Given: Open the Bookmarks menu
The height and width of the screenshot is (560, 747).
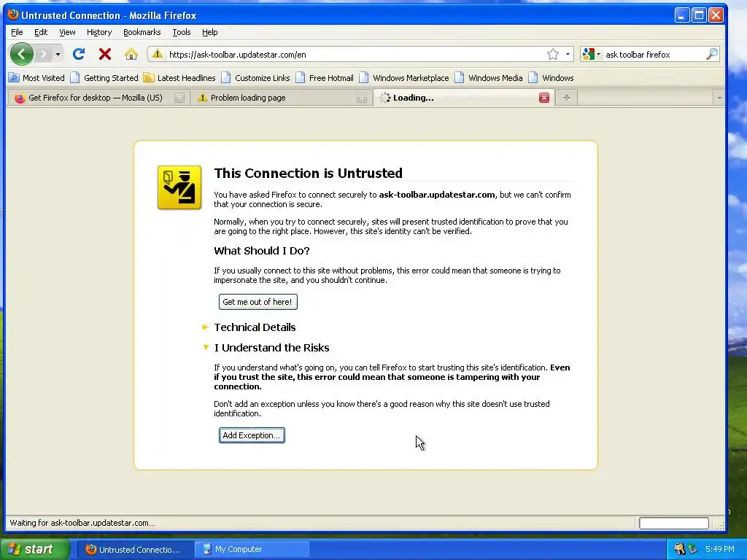Looking at the screenshot, I should click(x=142, y=32).
